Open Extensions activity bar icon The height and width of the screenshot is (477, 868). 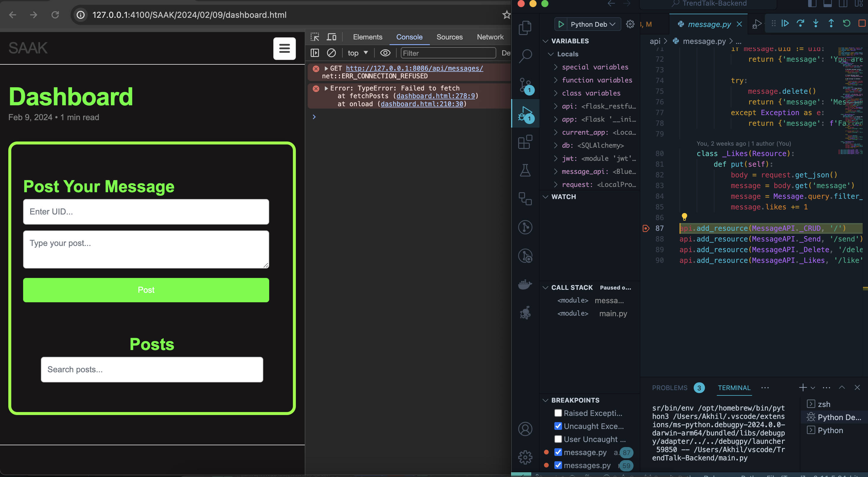(525, 142)
